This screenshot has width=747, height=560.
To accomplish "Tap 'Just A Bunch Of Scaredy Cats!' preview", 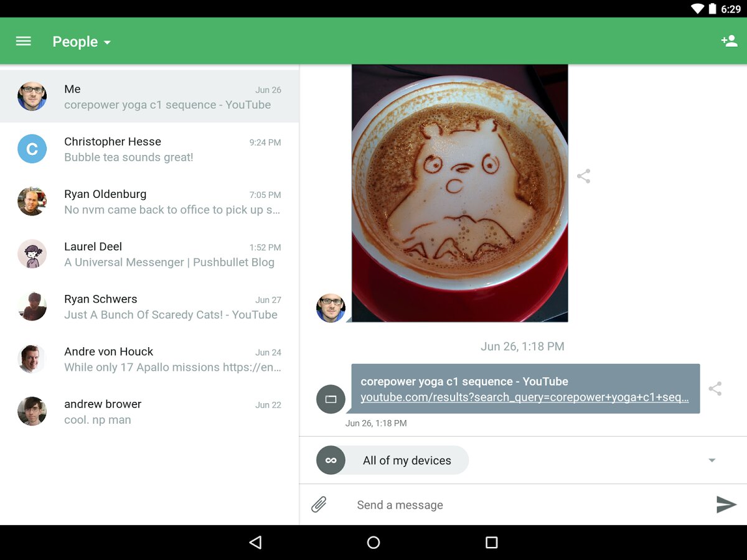I will (171, 315).
